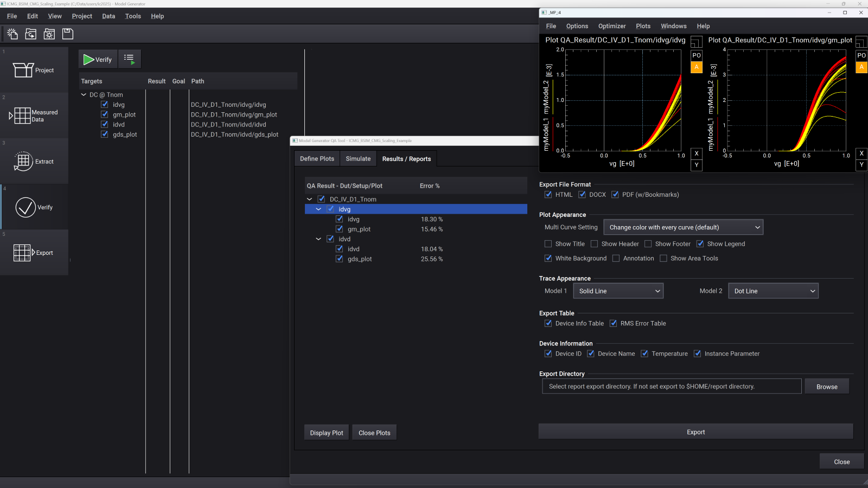Image resolution: width=868 pixels, height=488 pixels.
Task: Switch to the Simulate tab
Action: (358, 158)
